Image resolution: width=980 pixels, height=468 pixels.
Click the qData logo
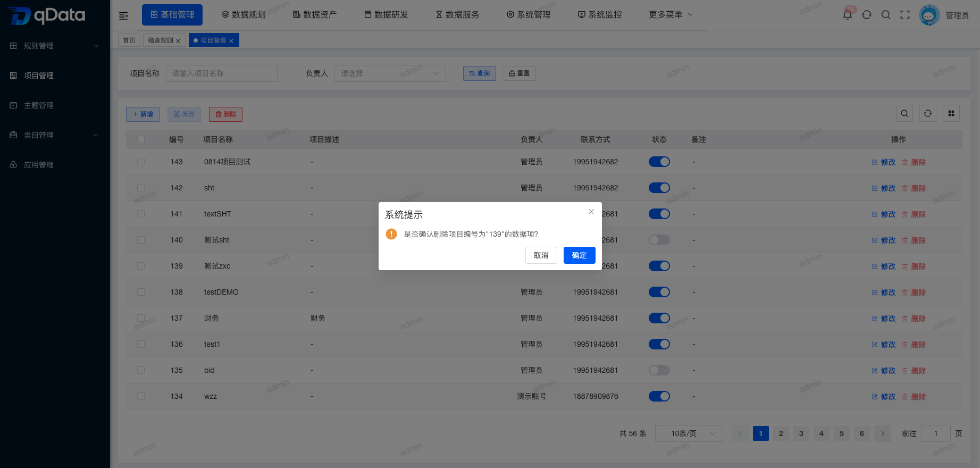click(47, 15)
